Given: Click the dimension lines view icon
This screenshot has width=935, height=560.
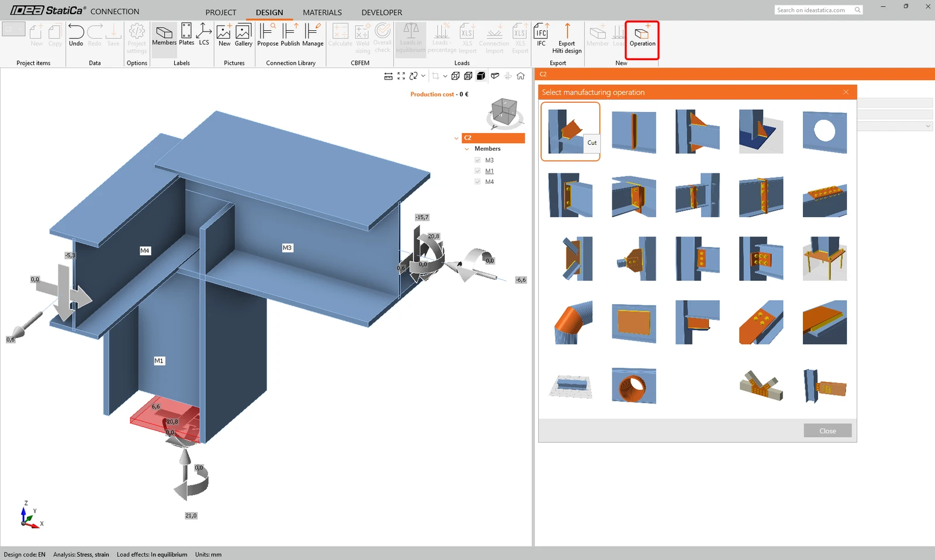Looking at the screenshot, I should click(x=389, y=76).
